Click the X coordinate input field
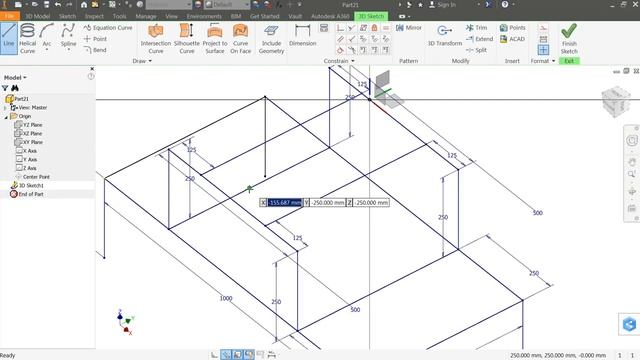The width and height of the screenshot is (640, 360). 284,202
